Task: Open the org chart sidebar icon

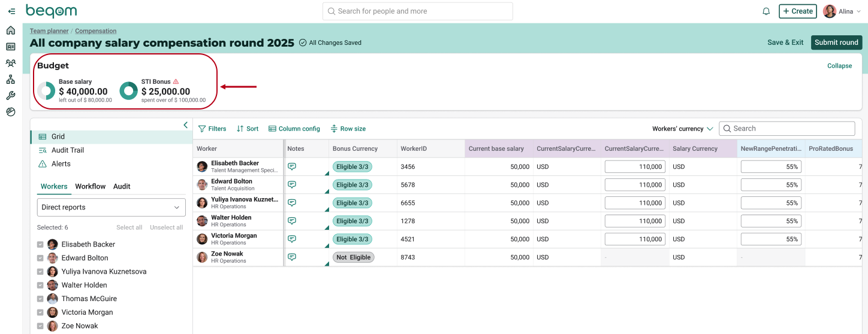Action: (11, 79)
